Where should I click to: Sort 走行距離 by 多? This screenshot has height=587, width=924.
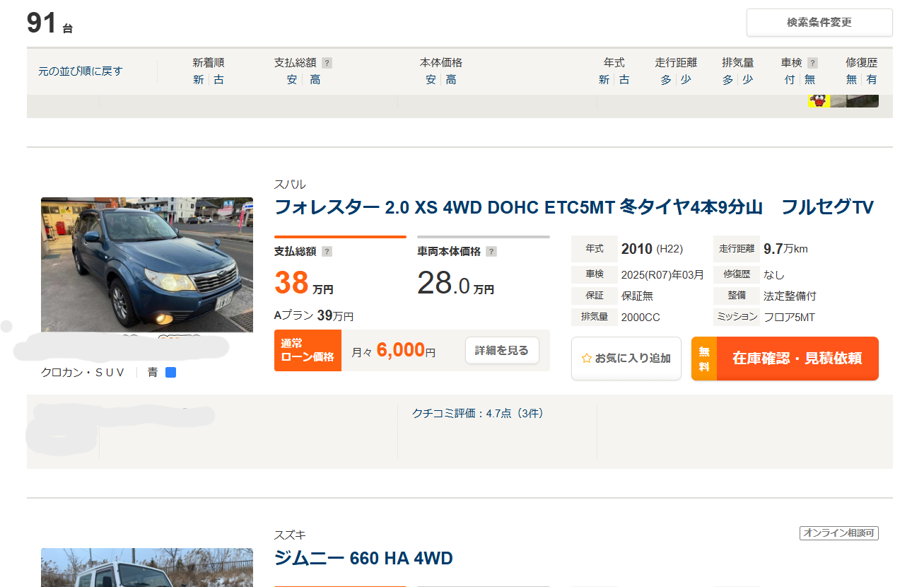[x=666, y=80]
